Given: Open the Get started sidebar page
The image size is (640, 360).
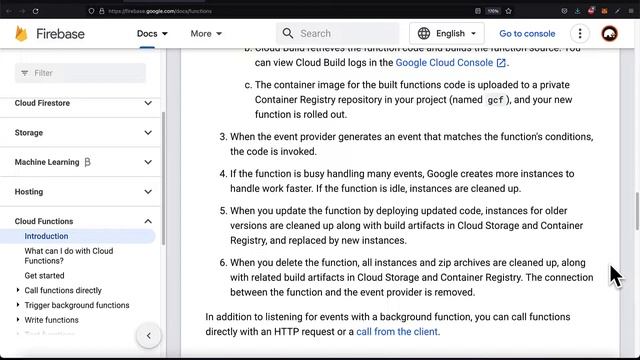Looking at the screenshot, I should pyautogui.click(x=44, y=276).
